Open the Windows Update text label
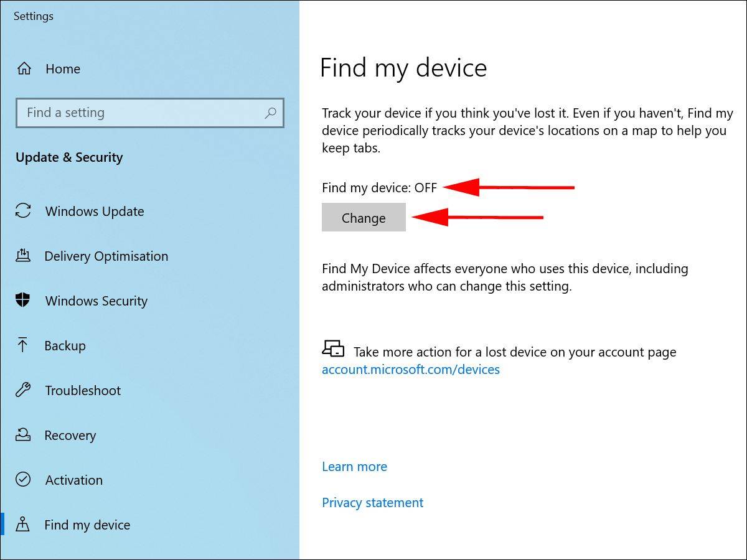 point(95,212)
